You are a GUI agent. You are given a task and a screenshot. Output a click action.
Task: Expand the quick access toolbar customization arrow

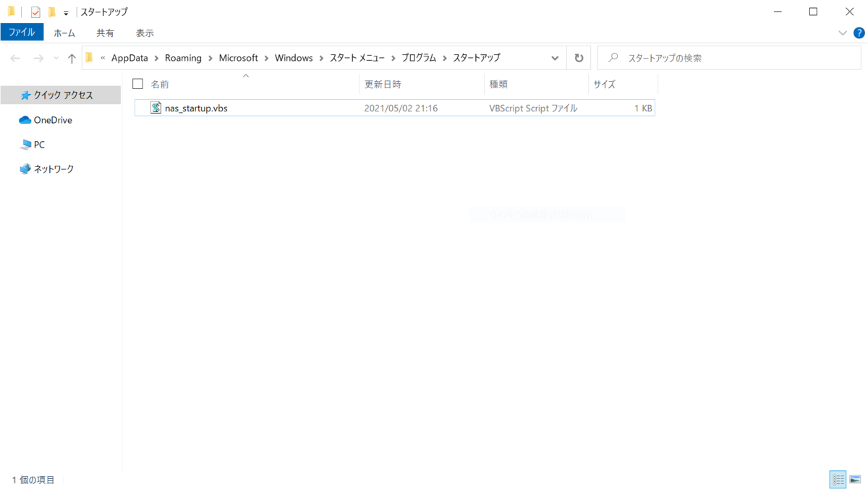pos(64,12)
